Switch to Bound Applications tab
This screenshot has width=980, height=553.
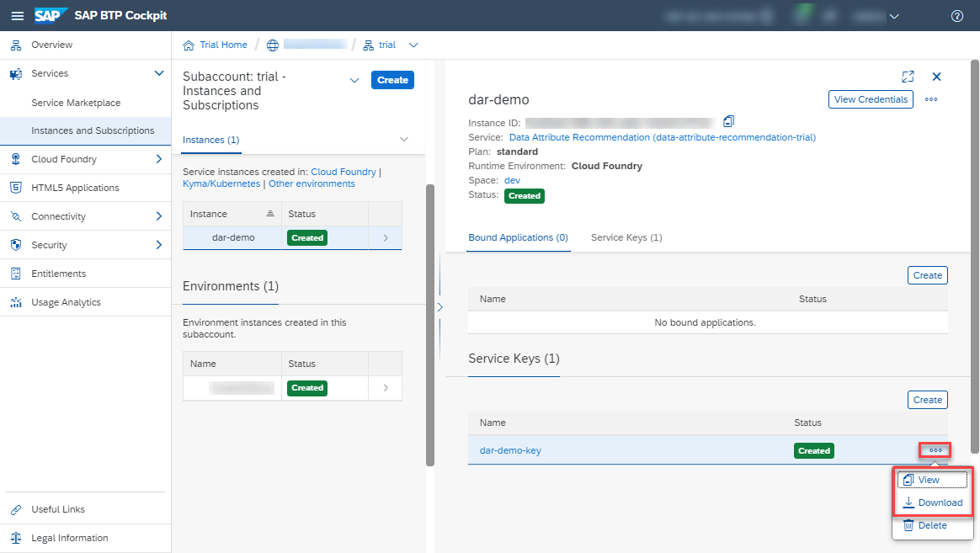click(518, 237)
